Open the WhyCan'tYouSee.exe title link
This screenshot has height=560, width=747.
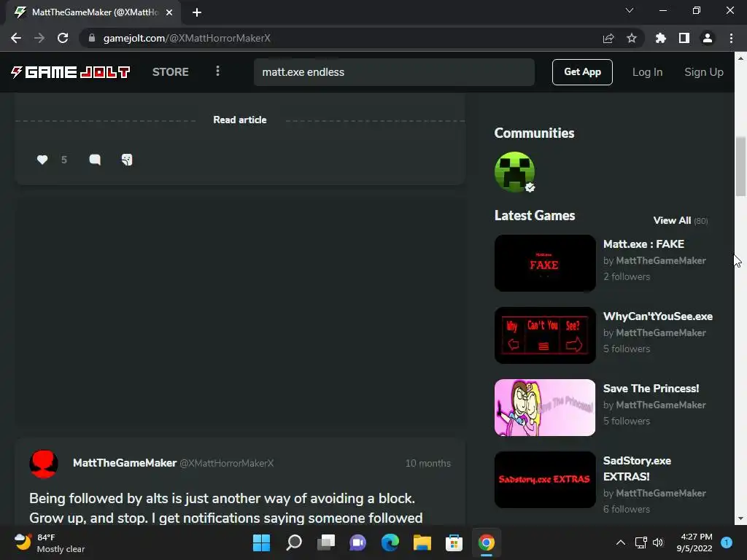tap(658, 316)
